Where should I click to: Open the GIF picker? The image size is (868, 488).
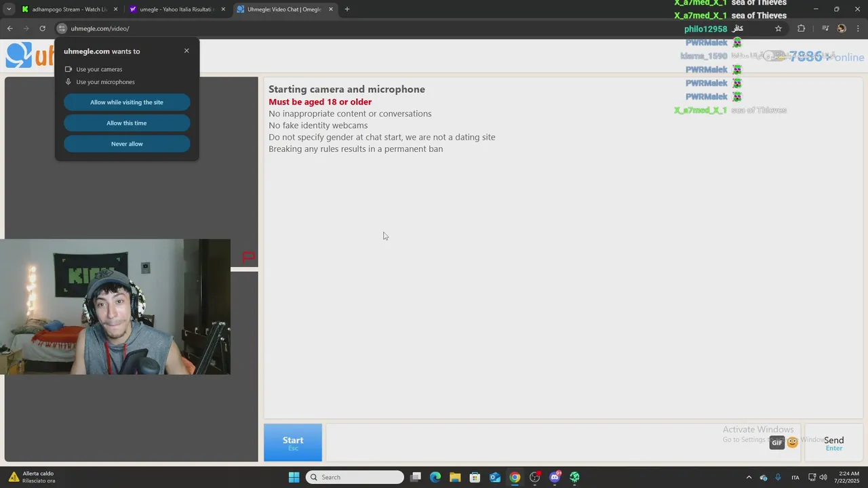click(777, 443)
